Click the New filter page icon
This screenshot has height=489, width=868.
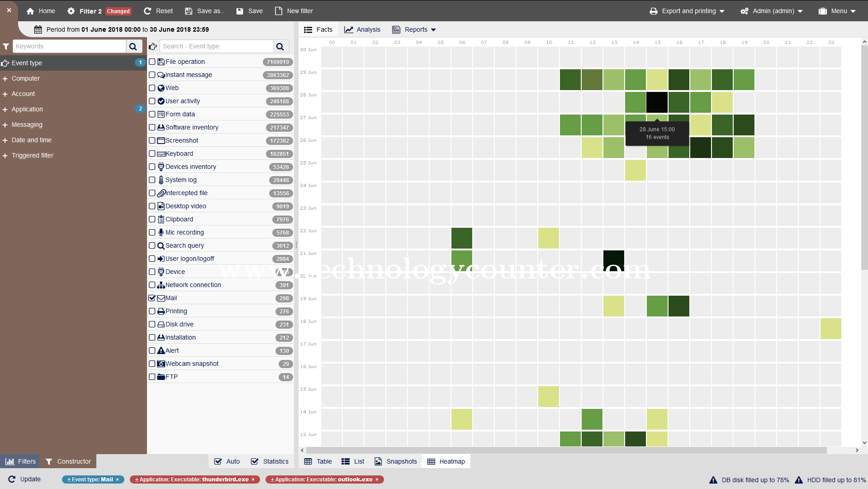279,11
